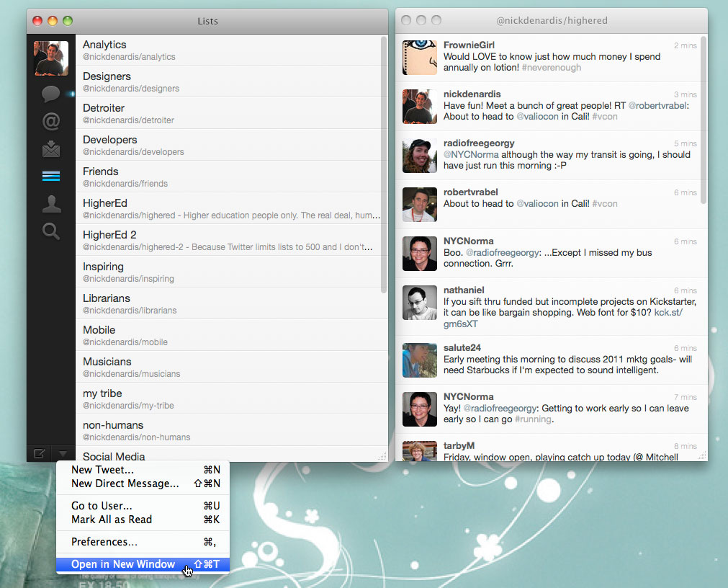
Task: Choose New Tweet... from the menu
Action: (143, 470)
